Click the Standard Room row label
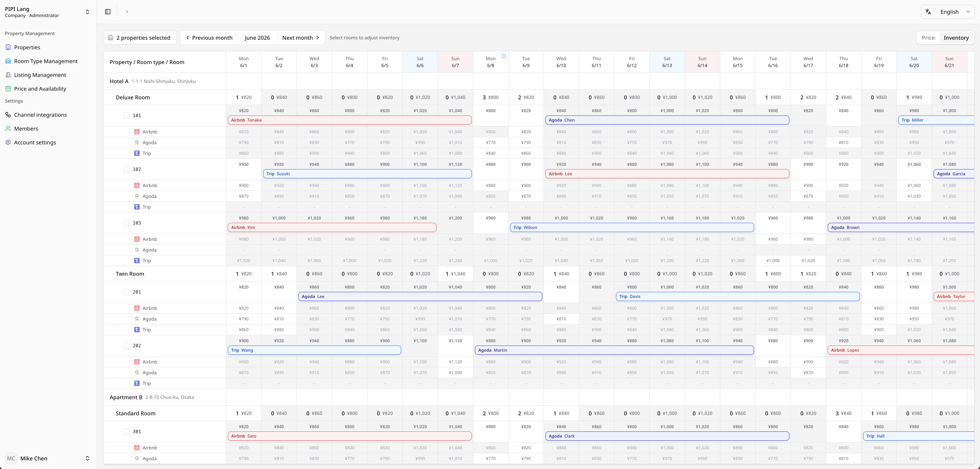Viewport: 980px width, 469px height. [x=135, y=413]
